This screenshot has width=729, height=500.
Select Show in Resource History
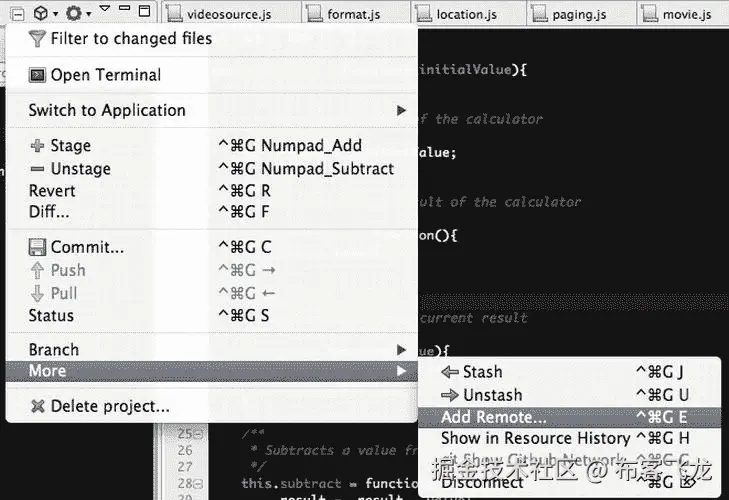(570, 438)
